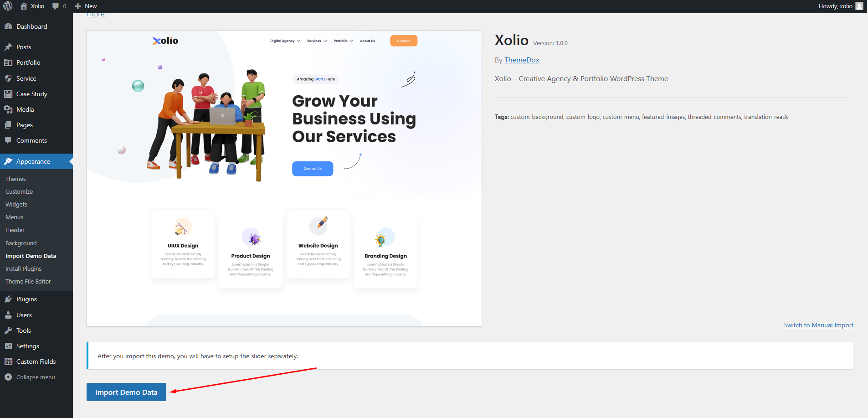Click the 'Xolio' theme title heading

[512, 40]
